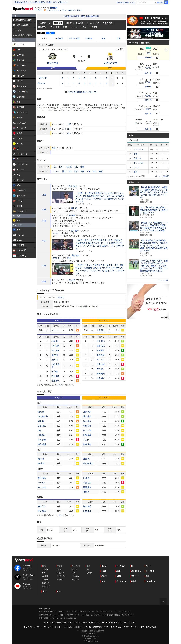Click 動画一覧 button for DeNA-中日 game
Viewport: 181px width, 644px height.
click(x=148, y=100)
